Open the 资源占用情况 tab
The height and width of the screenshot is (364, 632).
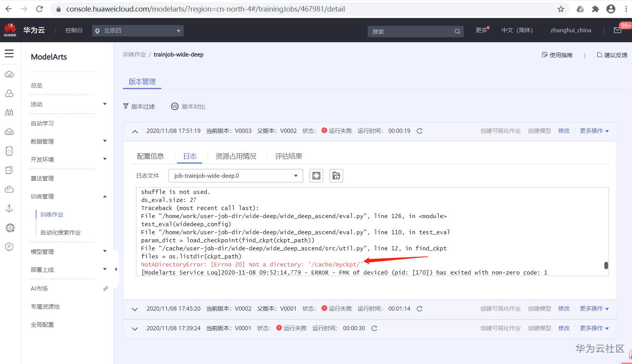(x=236, y=156)
